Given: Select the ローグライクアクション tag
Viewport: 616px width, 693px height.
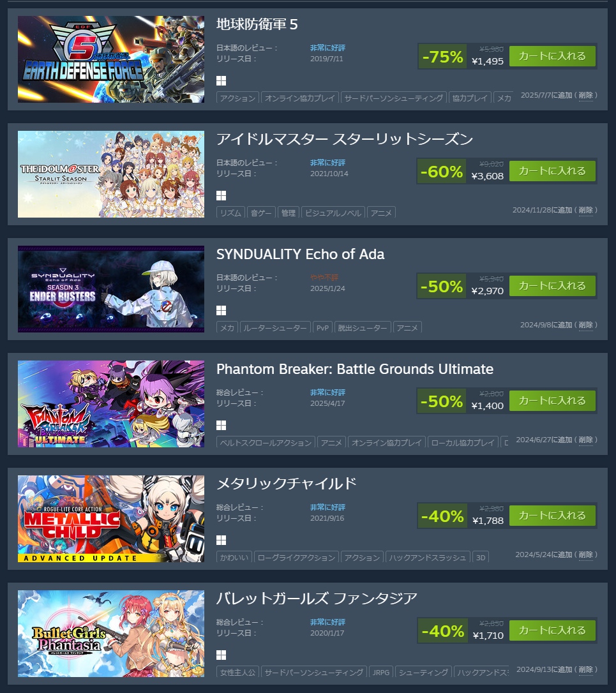Looking at the screenshot, I should click(x=296, y=557).
